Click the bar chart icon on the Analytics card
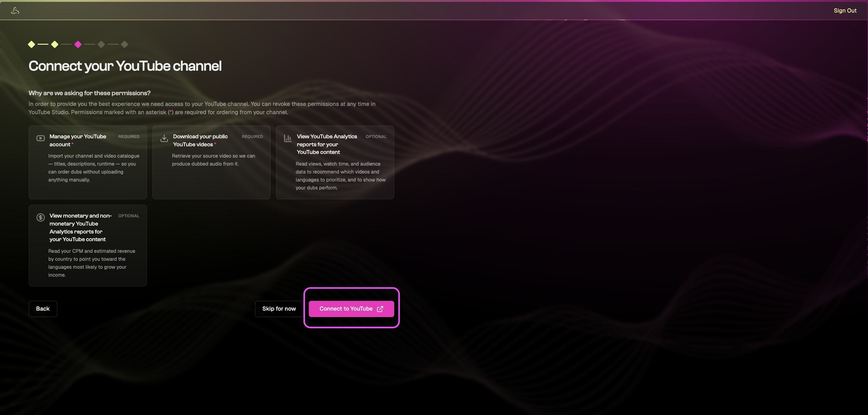 pos(288,138)
